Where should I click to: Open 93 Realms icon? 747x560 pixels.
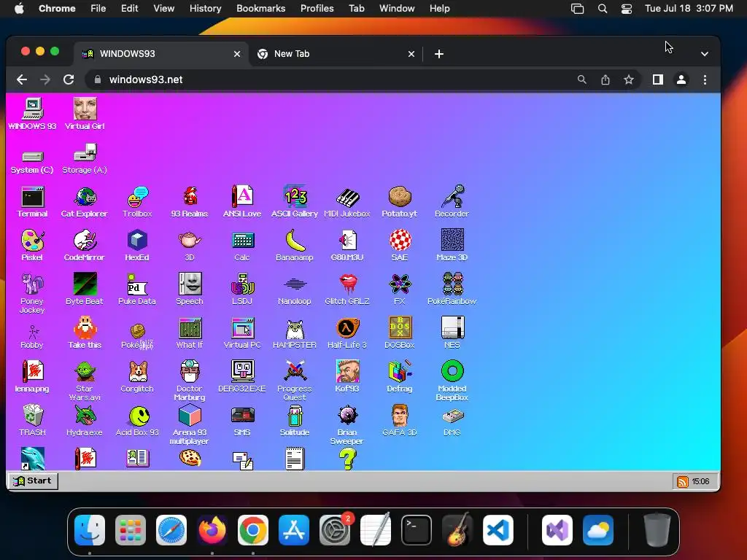pyautogui.click(x=190, y=202)
